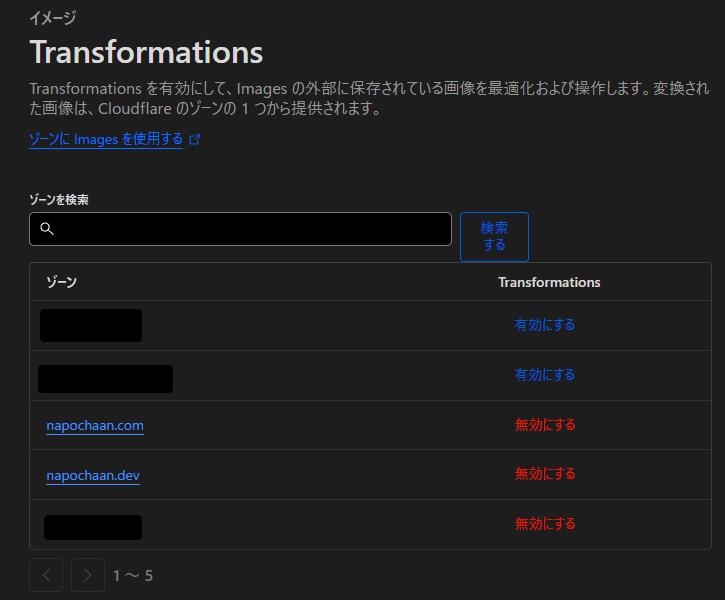
Task: Click the Transformations column header
Action: tap(549, 282)
